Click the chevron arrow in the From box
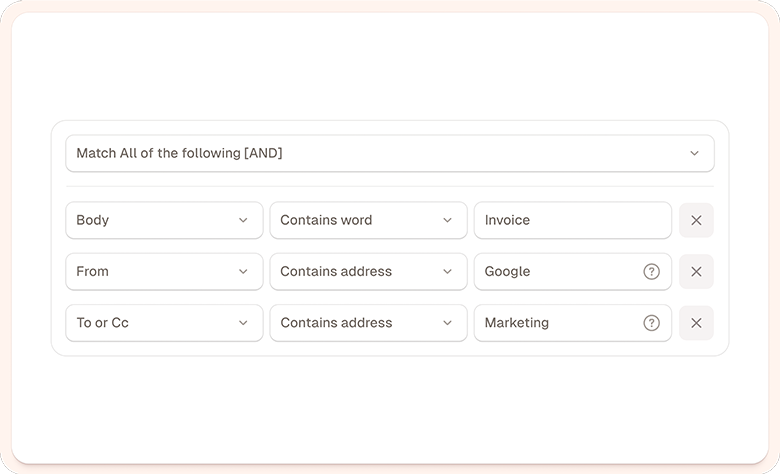Viewport: 780px width, 474px height. point(243,271)
